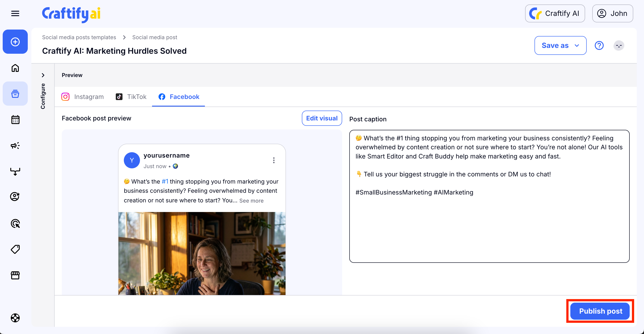Click the cursor target sidebar icon
Image resolution: width=644 pixels, height=334 pixels.
[x=15, y=223]
